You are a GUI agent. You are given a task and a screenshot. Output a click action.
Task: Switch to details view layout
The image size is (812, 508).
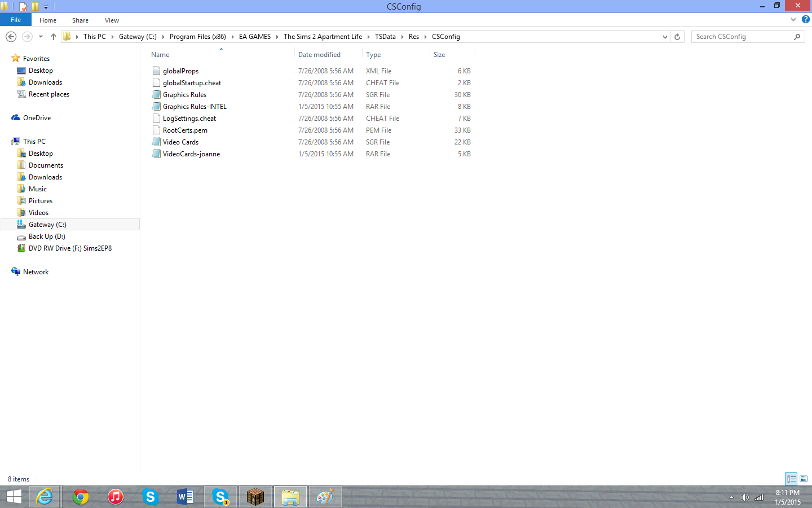791,479
